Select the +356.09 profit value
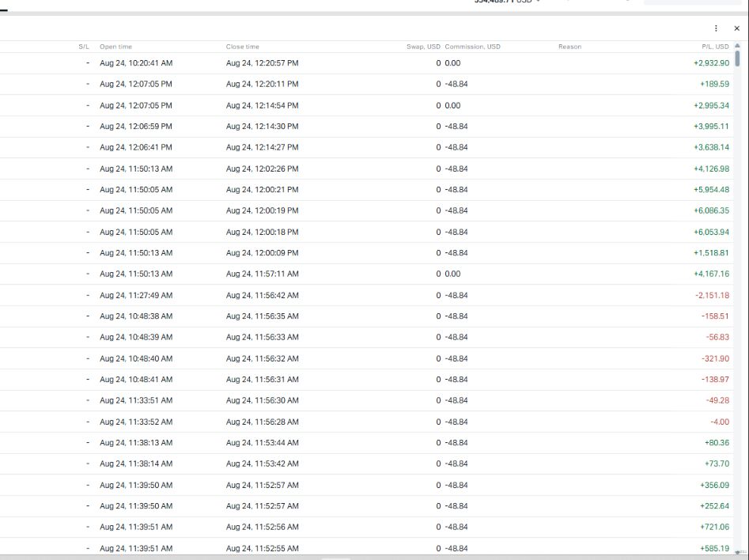Image resolution: width=749 pixels, height=560 pixels. [x=715, y=486]
